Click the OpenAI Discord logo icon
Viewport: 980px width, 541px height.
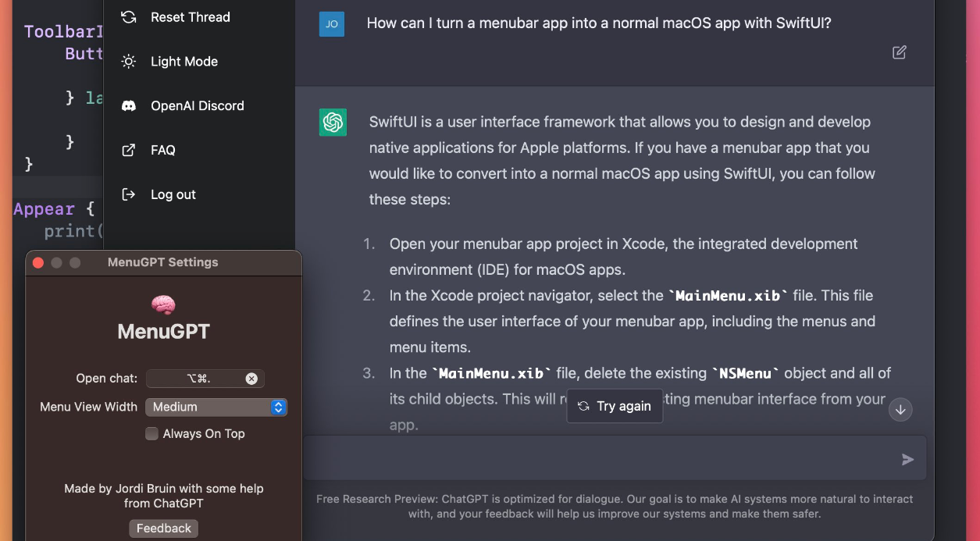[x=128, y=105]
